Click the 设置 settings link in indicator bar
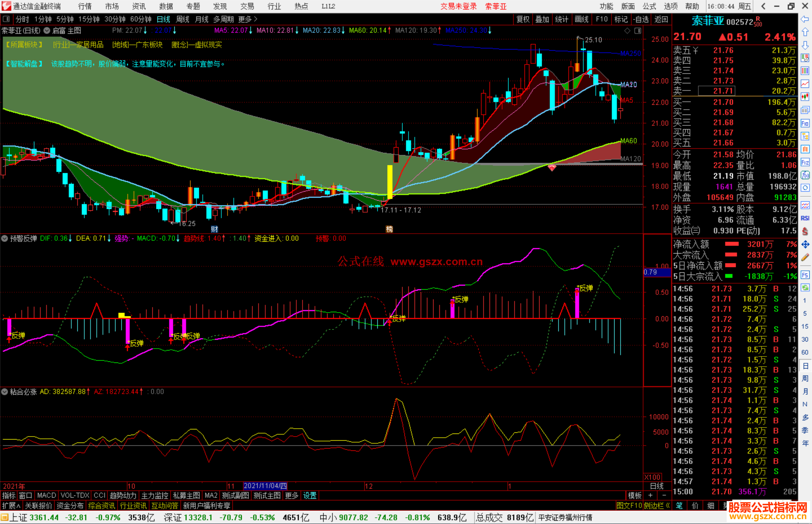The height and width of the screenshot is (524, 812). point(310,495)
